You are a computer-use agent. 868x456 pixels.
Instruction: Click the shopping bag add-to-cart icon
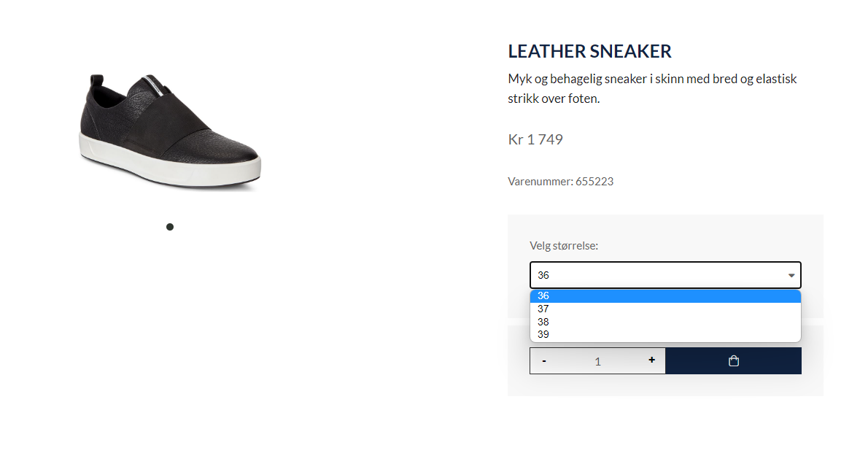[x=734, y=361]
